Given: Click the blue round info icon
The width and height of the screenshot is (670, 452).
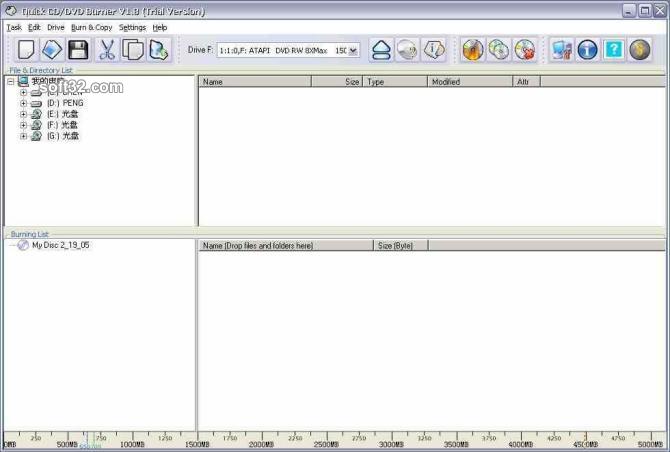Looking at the screenshot, I should 588,50.
